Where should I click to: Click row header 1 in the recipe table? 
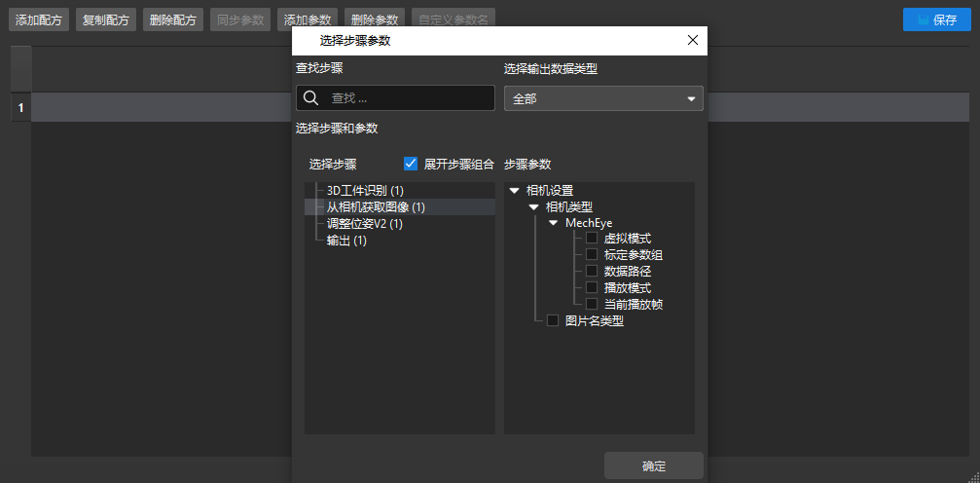pyautogui.click(x=20, y=108)
